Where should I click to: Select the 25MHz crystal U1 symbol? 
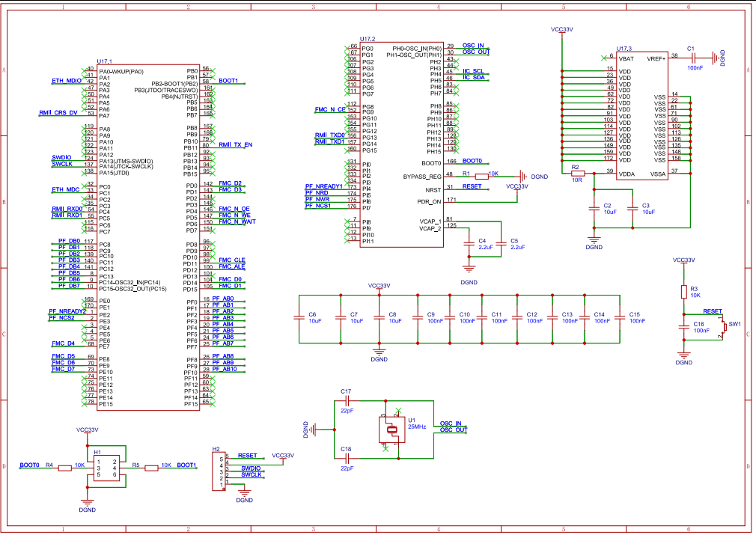click(391, 430)
